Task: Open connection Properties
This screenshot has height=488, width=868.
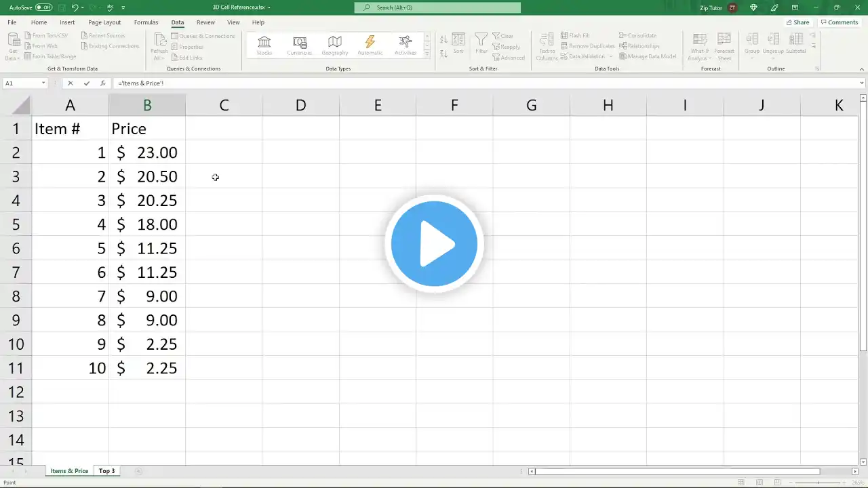Action: (187, 47)
